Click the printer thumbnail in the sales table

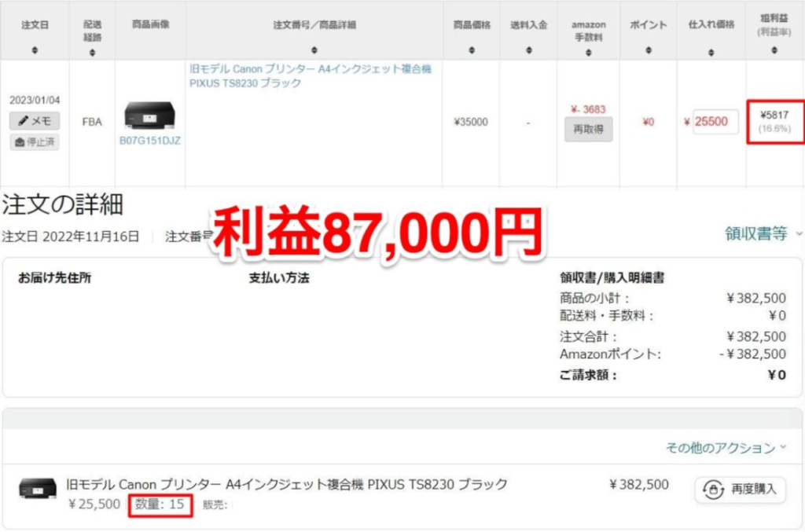coord(150,116)
